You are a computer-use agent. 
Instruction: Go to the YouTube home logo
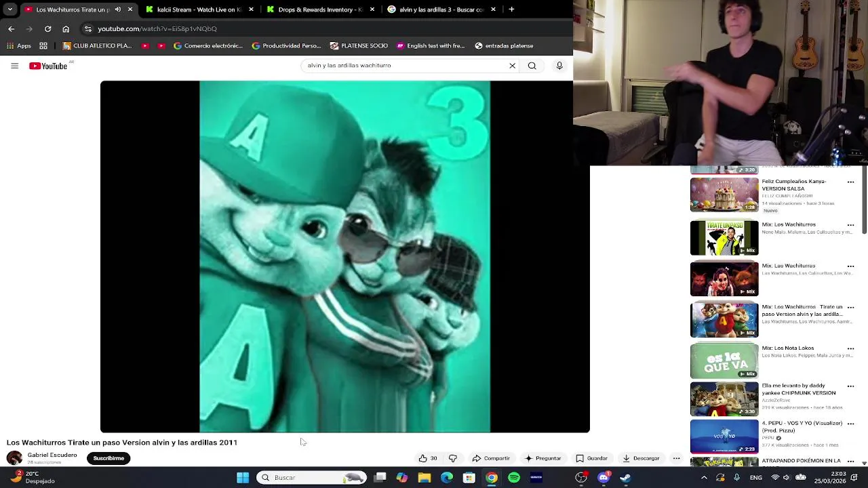(x=48, y=66)
